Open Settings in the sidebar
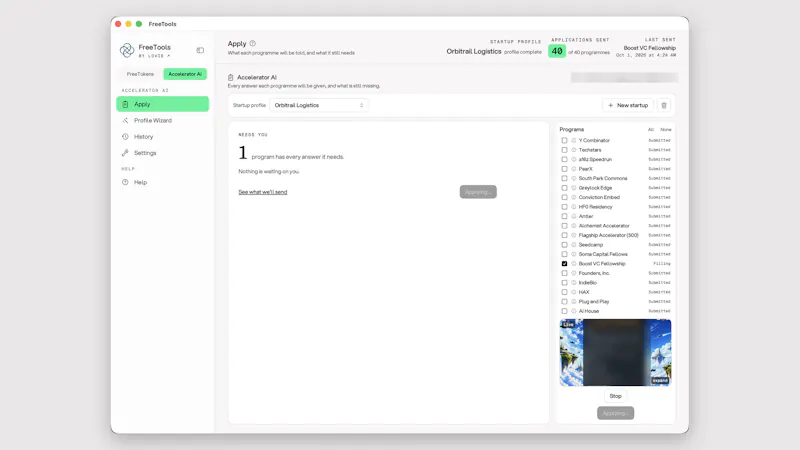 click(x=162, y=153)
